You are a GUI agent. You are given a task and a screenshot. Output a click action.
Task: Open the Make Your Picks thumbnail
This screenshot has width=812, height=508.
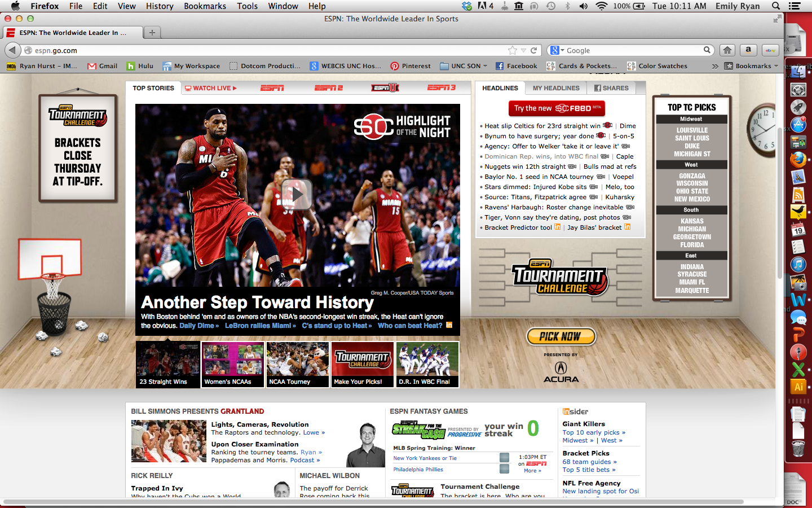(x=363, y=365)
